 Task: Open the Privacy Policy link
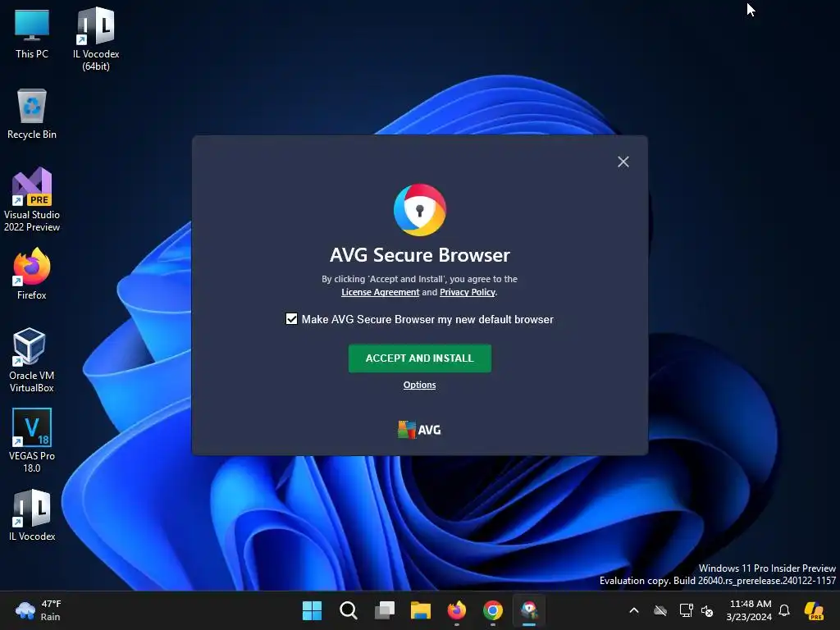467,292
